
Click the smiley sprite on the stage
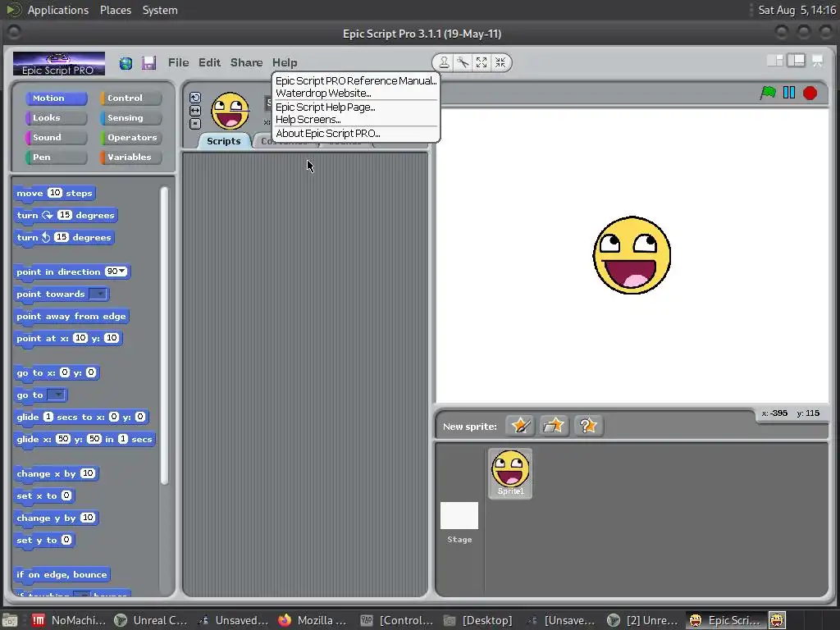click(632, 255)
